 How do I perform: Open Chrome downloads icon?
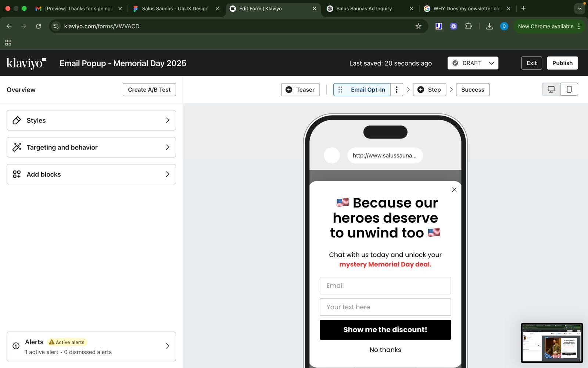tap(489, 26)
